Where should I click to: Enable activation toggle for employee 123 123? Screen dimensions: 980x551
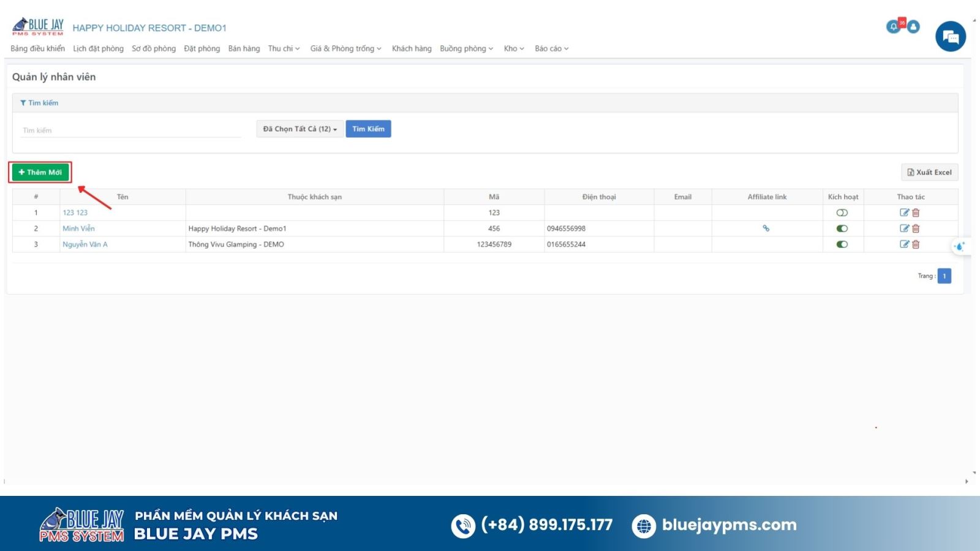click(x=843, y=212)
